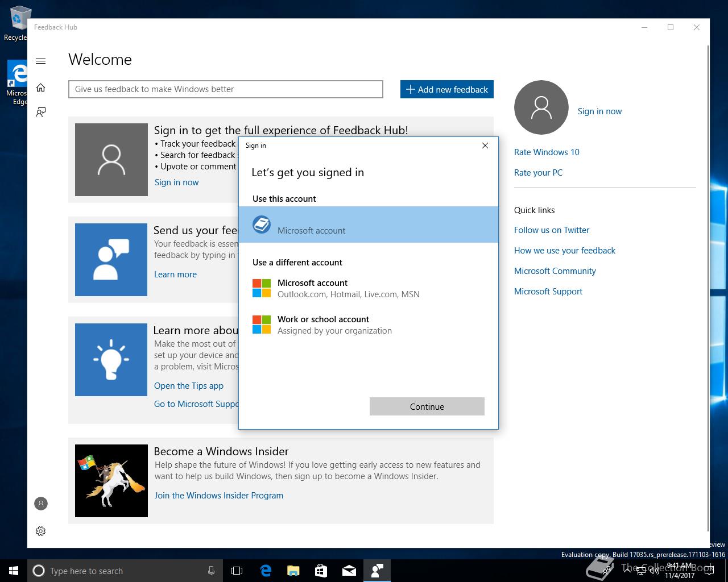Screen dimensions: 728x582
Task: Click Feedback Hub icon on the taskbar
Action: (377, 571)
